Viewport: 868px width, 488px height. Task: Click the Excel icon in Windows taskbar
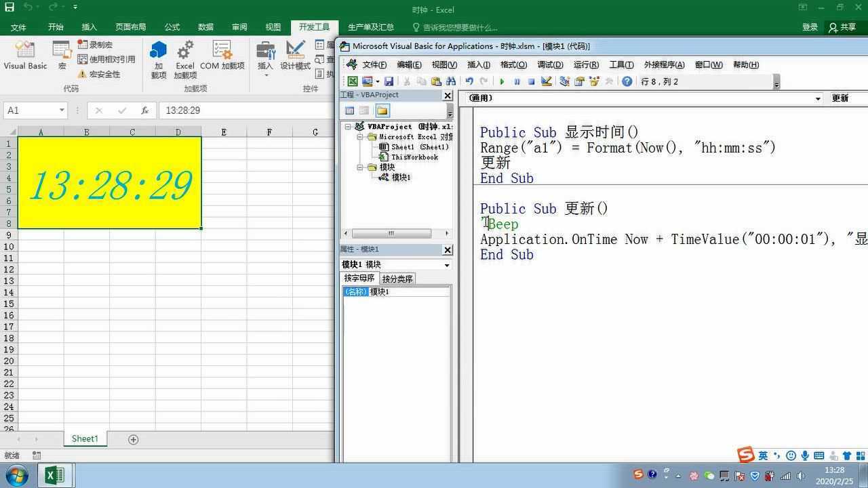click(54, 475)
